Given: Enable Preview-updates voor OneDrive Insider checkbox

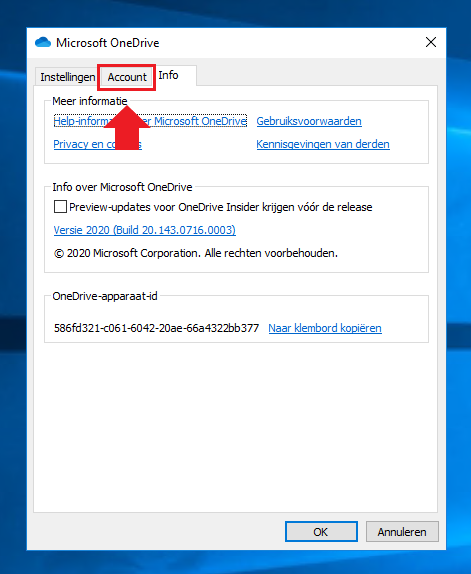Looking at the screenshot, I should tap(60, 206).
